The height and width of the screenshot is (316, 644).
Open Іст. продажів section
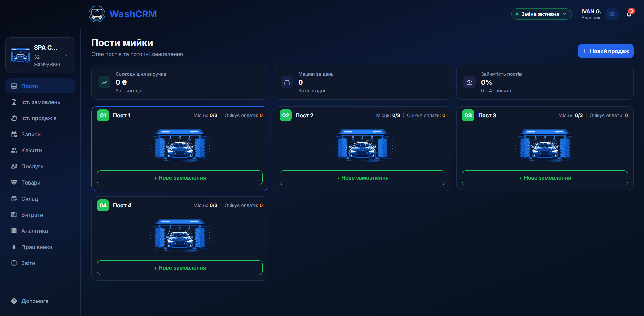pyautogui.click(x=40, y=118)
